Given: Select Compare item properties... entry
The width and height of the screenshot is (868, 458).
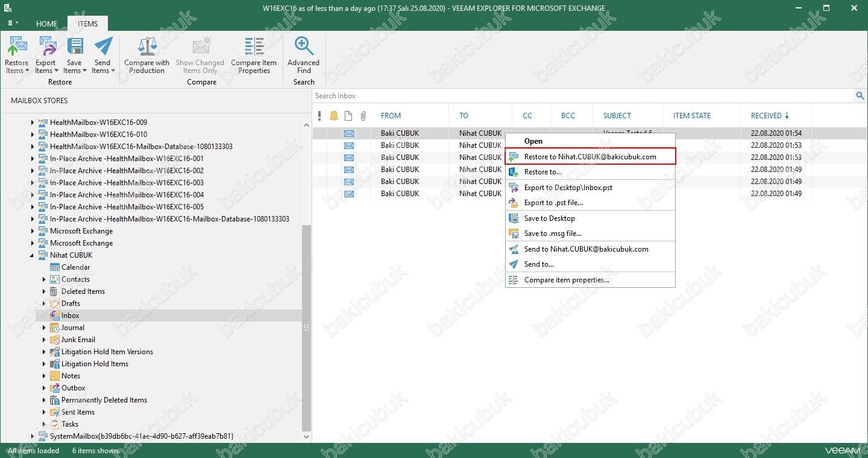Looking at the screenshot, I should coord(590,280).
